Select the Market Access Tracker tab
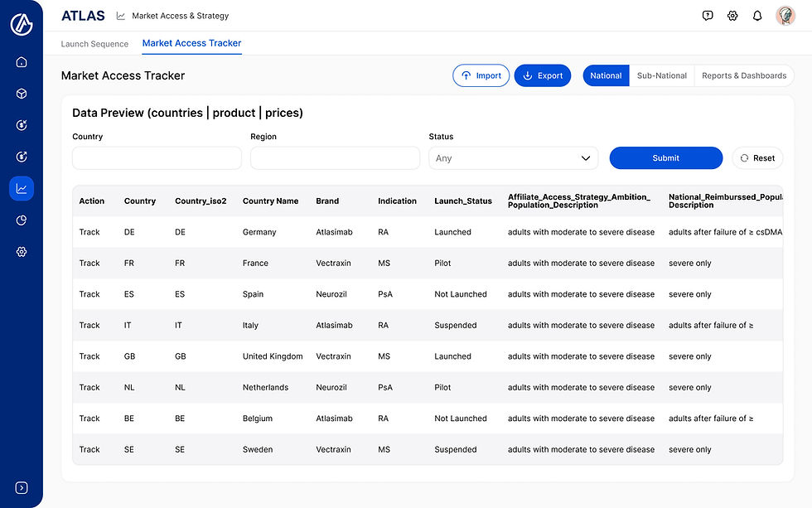Screen dimensions: 812x508 (191, 43)
